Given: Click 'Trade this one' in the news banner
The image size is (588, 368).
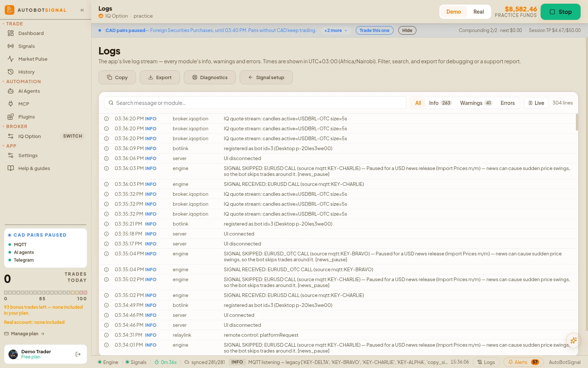Looking at the screenshot, I should pyautogui.click(x=374, y=31).
